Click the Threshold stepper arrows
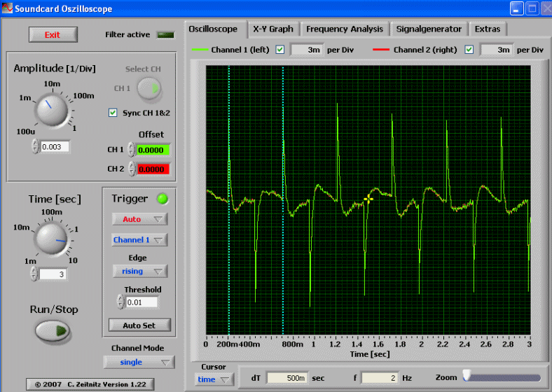 point(120,302)
